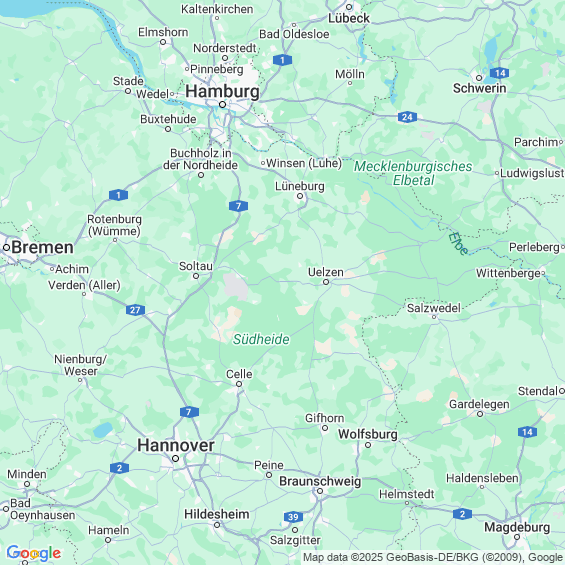Select the Hannover city label
The width and height of the screenshot is (565, 565).
click(x=176, y=445)
